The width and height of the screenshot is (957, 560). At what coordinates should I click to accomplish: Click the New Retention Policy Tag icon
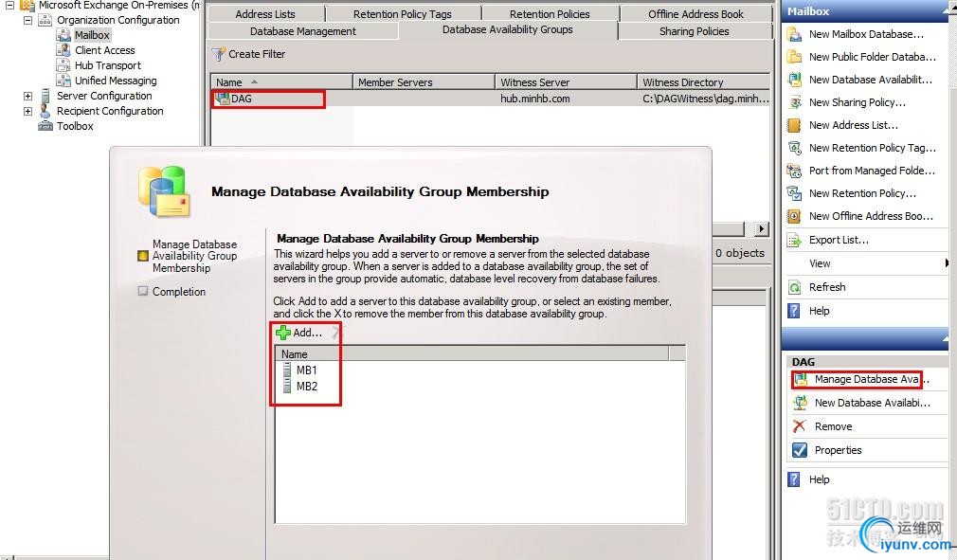(x=794, y=148)
